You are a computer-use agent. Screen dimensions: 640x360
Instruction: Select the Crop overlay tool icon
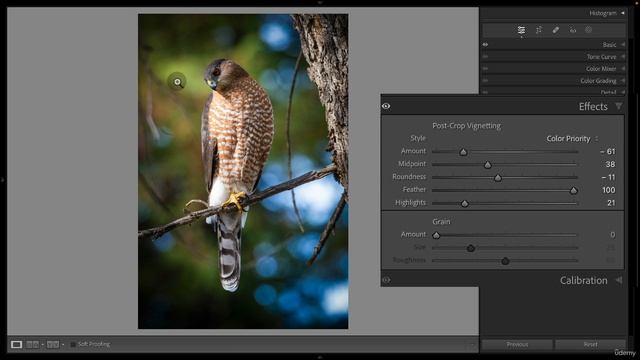(x=539, y=30)
